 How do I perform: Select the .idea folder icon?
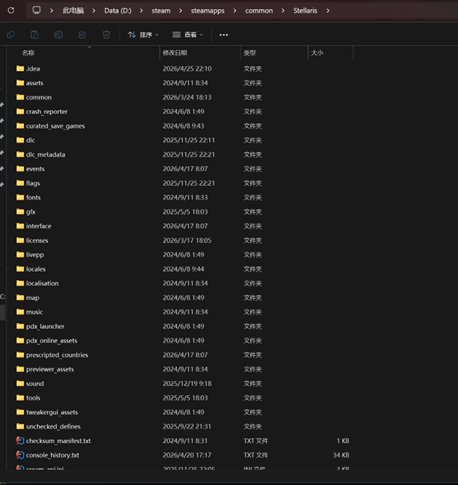click(x=20, y=68)
